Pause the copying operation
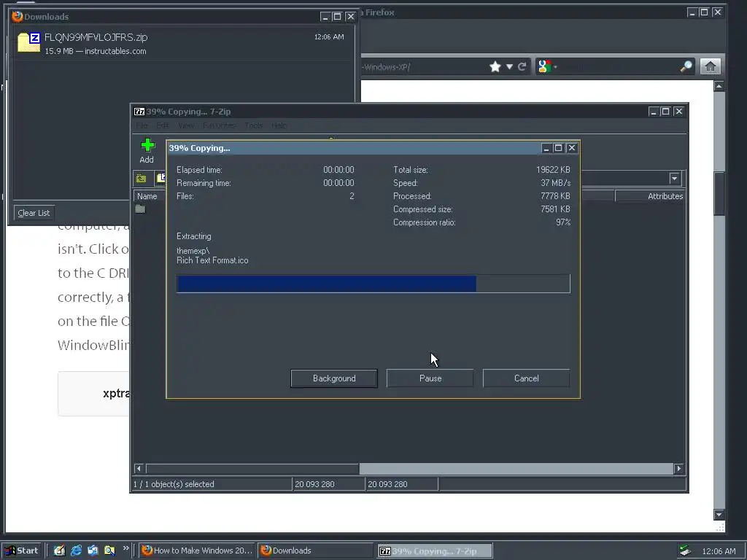Image resolution: width=747 pixels, height=560 pixels. pos(430,378)
